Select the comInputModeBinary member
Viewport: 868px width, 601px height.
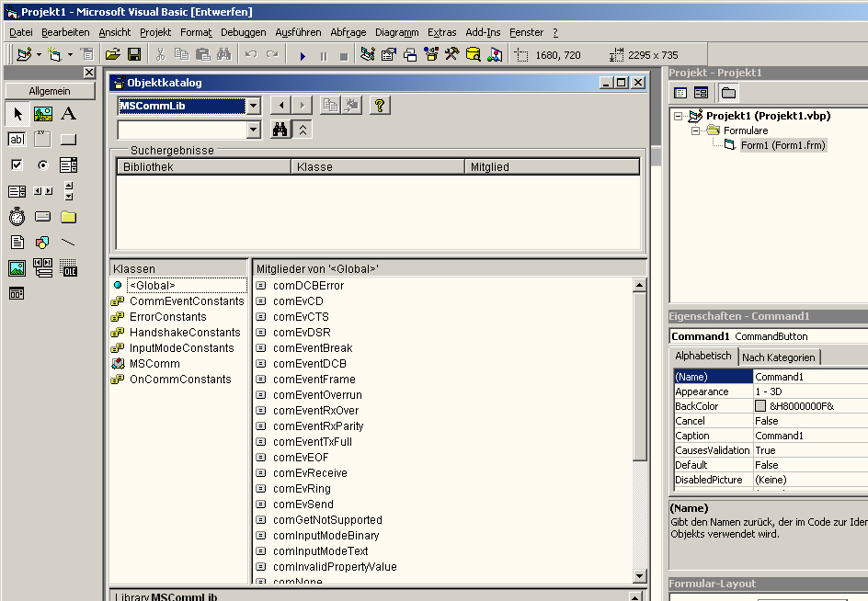[326, 536]
